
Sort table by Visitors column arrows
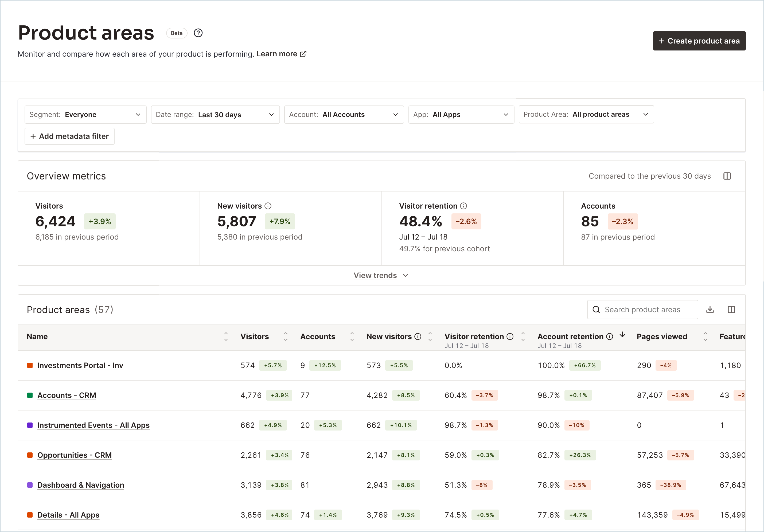[x=286, y=337]
